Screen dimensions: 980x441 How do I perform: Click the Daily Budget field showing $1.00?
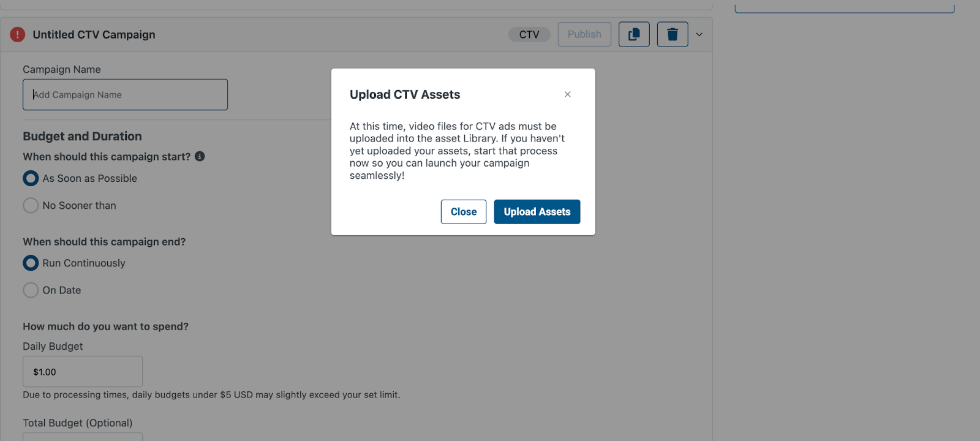[x=83, y=372]
